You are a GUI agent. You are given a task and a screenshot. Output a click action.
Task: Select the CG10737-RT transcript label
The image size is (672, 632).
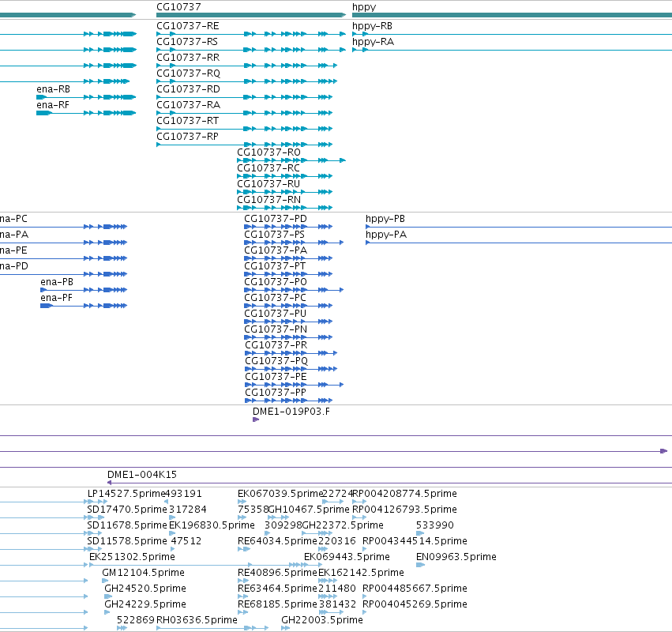[x=188, y=121]
